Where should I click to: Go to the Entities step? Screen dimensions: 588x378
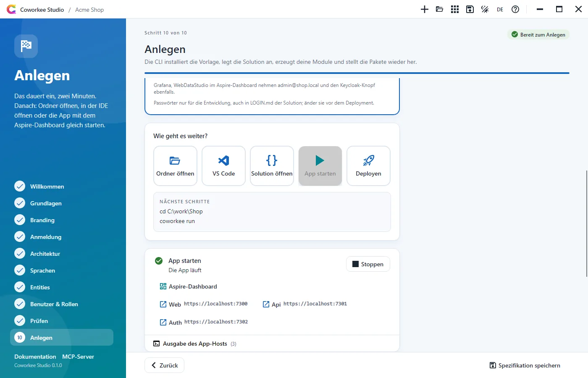[x=62, y=287]
